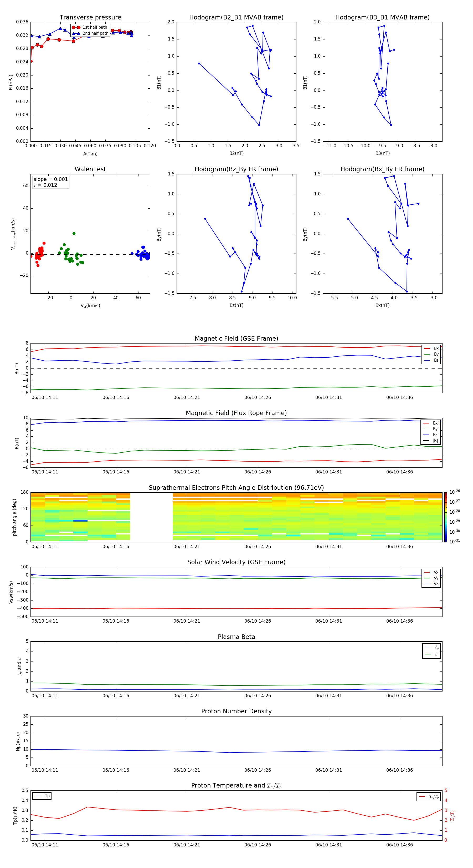Click the 'Vremaining(km/s)' y-axis label
This screenshot has height=868, width=473.
click(13, 234)
